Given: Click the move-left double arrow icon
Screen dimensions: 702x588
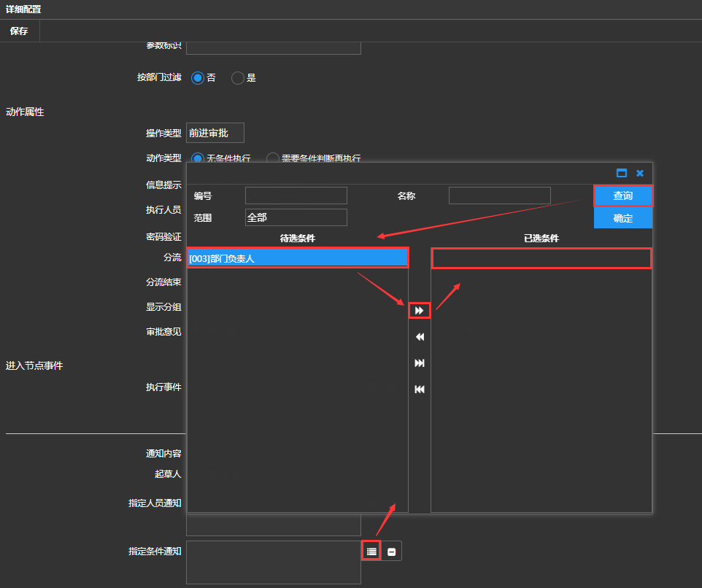Looking at the screenshot, I should coord(419,337).
